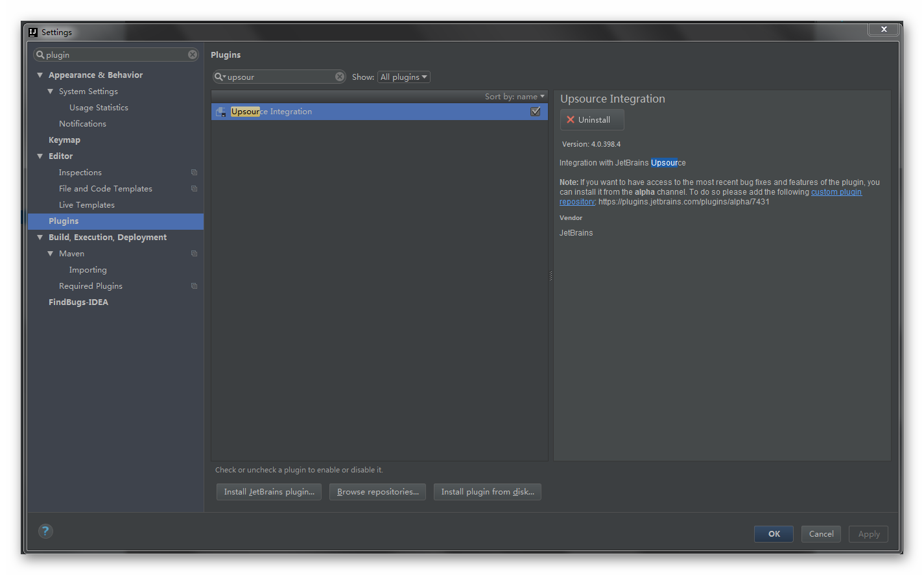
Task: Open Required Plugins settings page
Action: 91,286
